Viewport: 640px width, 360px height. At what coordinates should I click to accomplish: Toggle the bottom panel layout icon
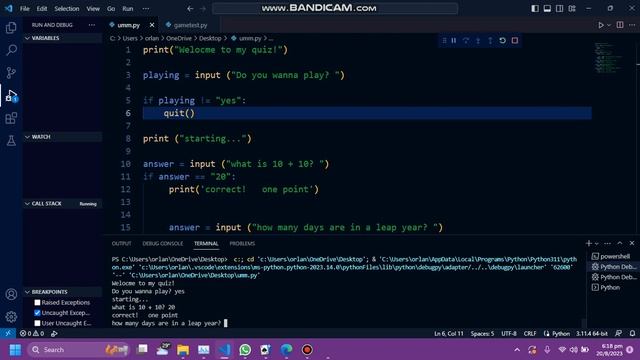547,8
